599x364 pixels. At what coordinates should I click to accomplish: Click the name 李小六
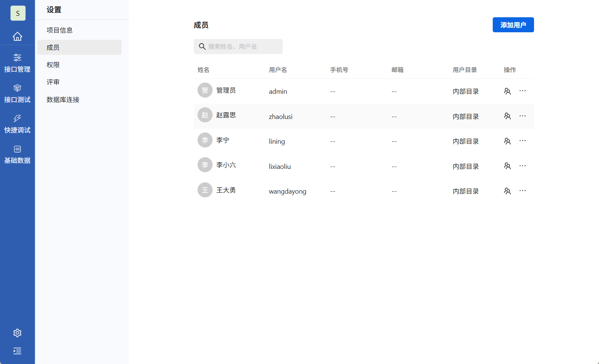(226, 165)
